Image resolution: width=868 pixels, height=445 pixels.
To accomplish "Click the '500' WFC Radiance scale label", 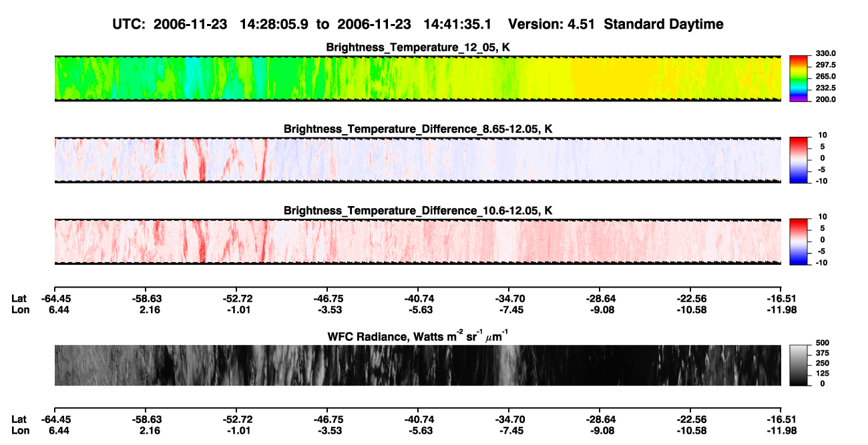I will tap(823, 344).
